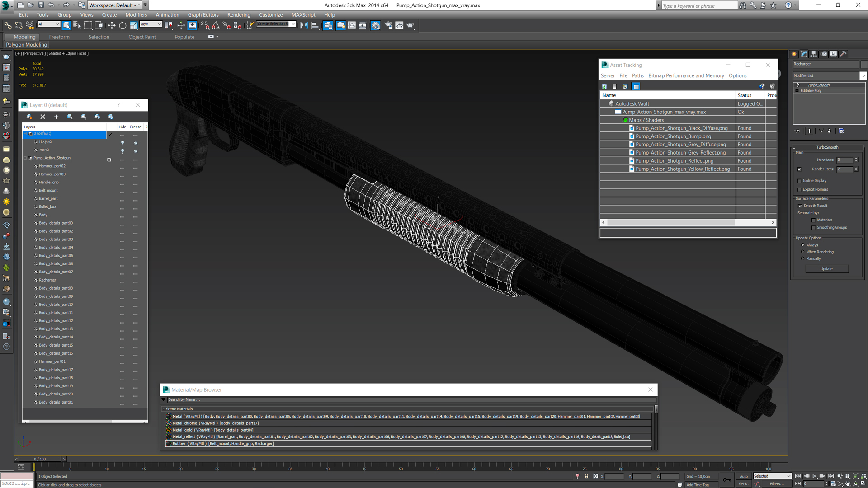Click the Select and Link icon
Image resolution: width=868 pixels, height=488 pixels.
point(8,26)
